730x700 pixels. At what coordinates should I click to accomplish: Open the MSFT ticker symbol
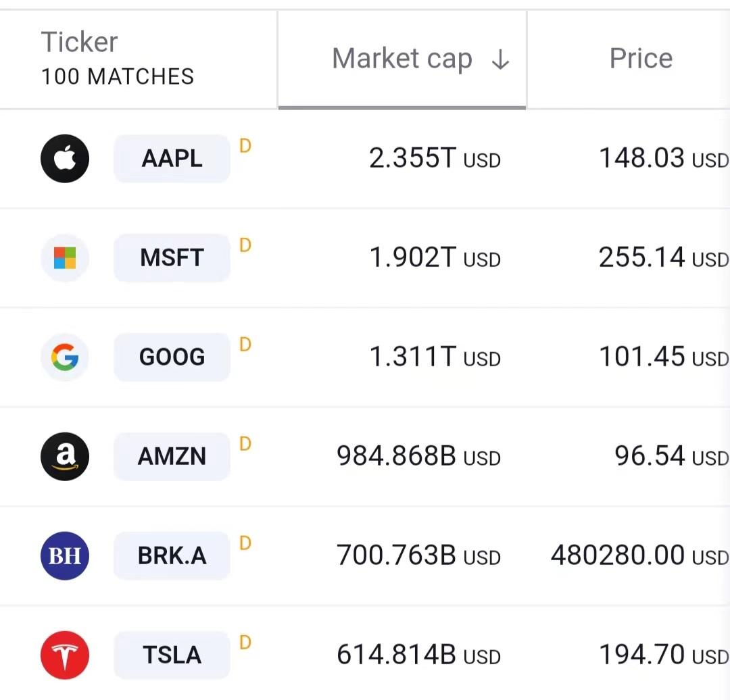(172, 258)
